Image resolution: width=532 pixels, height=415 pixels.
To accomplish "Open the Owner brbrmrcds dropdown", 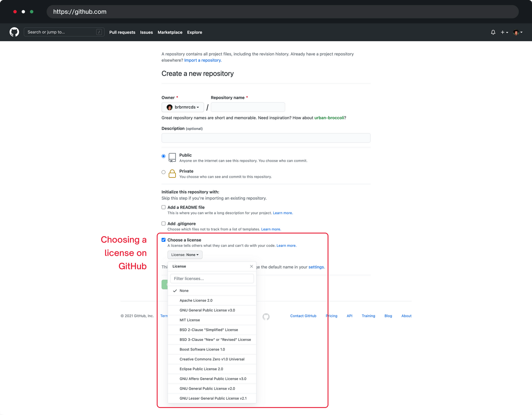I will (183, 107).
